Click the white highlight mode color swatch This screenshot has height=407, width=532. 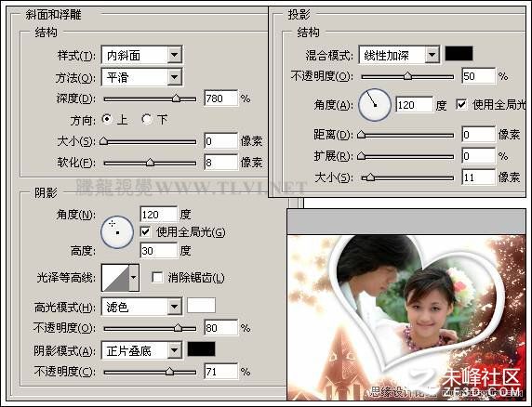[x=201, y=306]
